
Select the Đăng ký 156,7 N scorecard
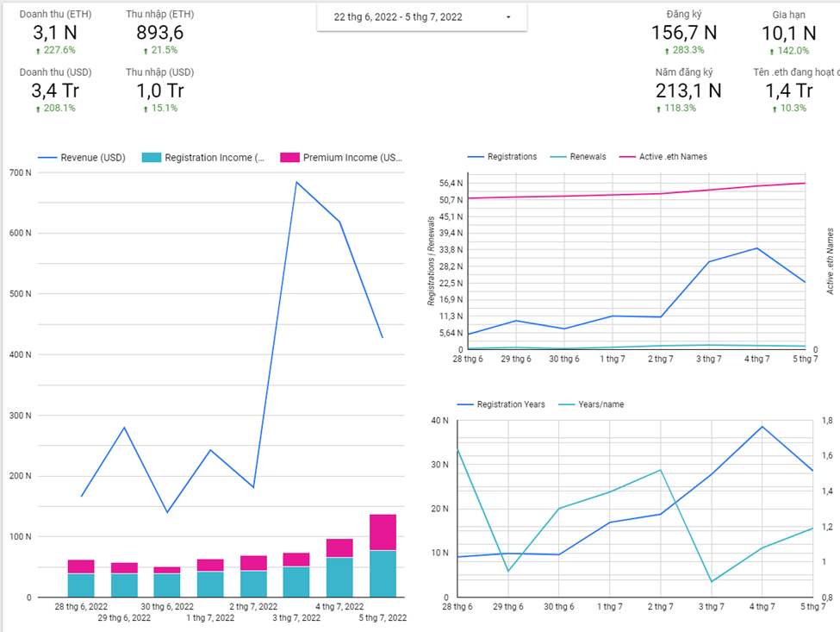tap(684, 33)
